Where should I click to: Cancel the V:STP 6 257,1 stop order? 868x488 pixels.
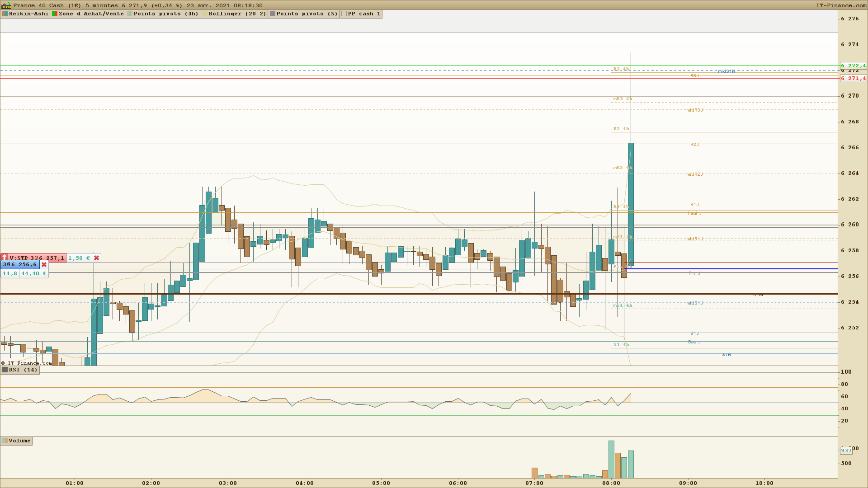[96, 258]
